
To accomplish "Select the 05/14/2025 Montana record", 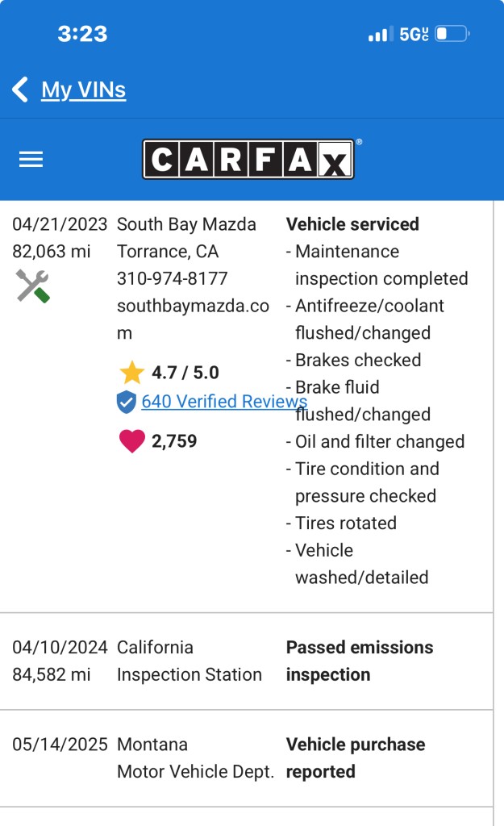I will click(247, 758).
